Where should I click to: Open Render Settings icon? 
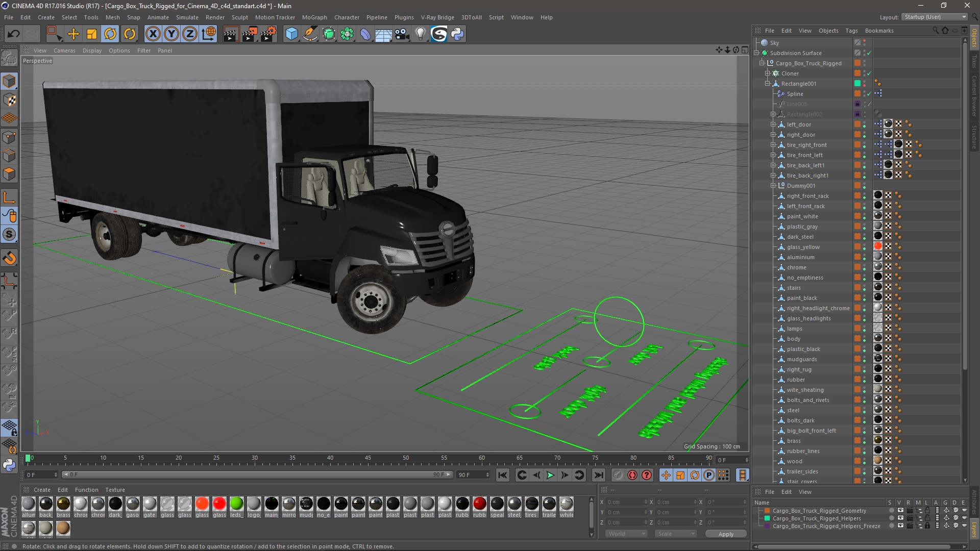click(268, 34)
